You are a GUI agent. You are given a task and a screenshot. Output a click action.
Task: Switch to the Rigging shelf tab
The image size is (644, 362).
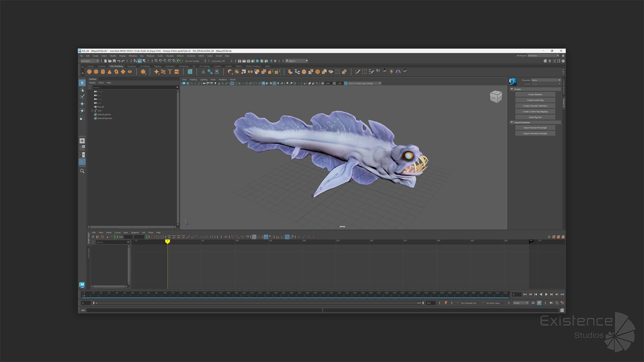tap(157, 66)
